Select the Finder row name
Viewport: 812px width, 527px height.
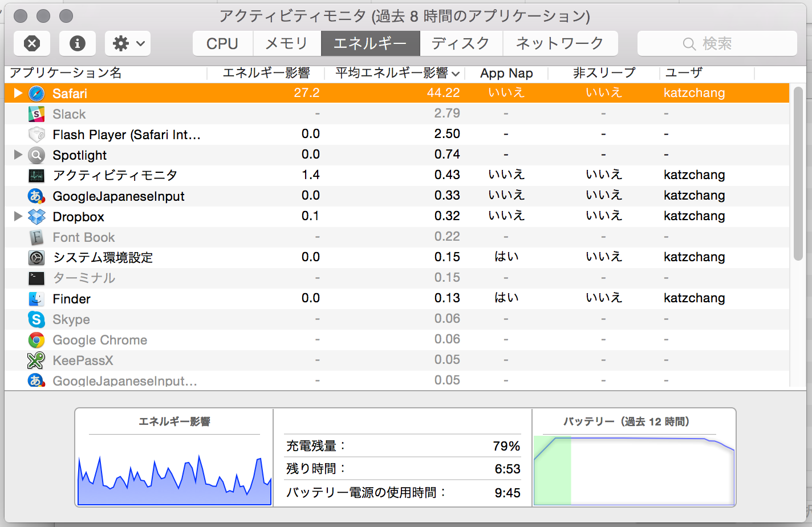coord(72,299)
